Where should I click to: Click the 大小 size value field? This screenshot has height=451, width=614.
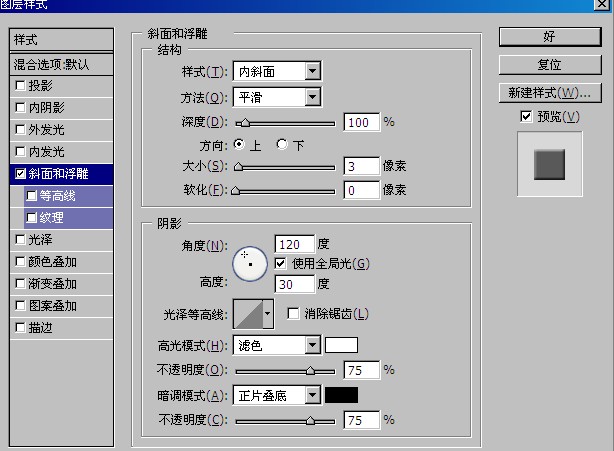coord(361,166)
